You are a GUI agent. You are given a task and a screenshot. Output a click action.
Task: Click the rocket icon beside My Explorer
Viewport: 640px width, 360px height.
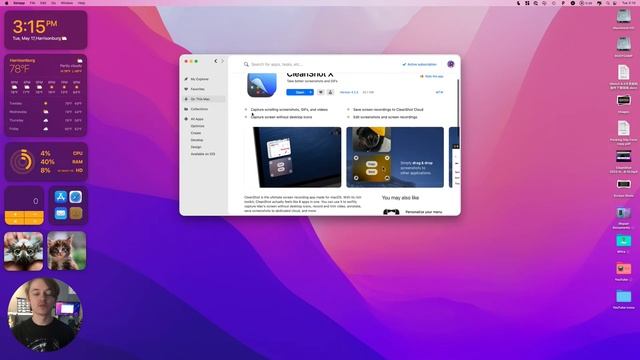pos(186,79)
